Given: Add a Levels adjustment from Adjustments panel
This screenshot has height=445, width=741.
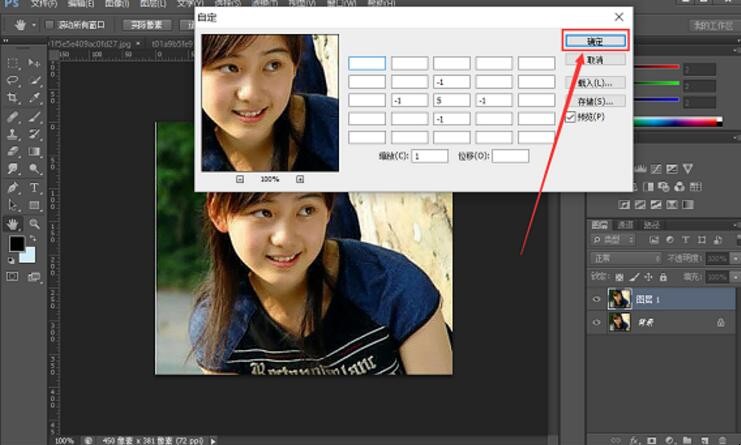Looking at the screenshot, I should pyautogui.click(x=640, y=169).
